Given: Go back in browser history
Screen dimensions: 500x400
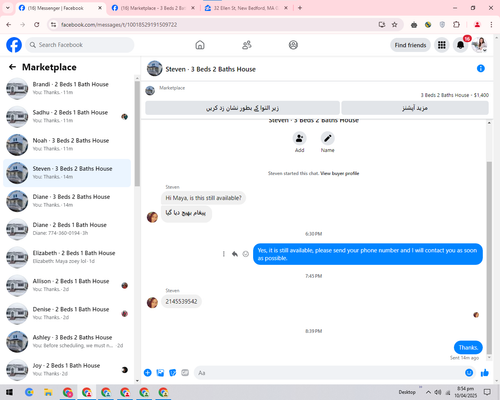Looking at the screenshot, I should click(x=9, y=25).
